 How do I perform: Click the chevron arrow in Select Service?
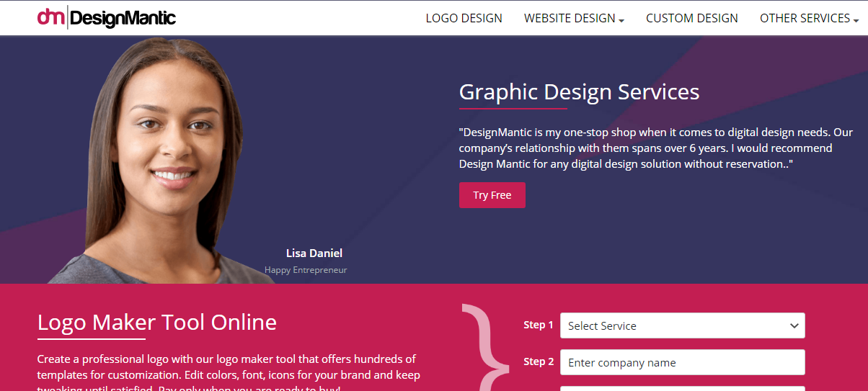point(794,325)
